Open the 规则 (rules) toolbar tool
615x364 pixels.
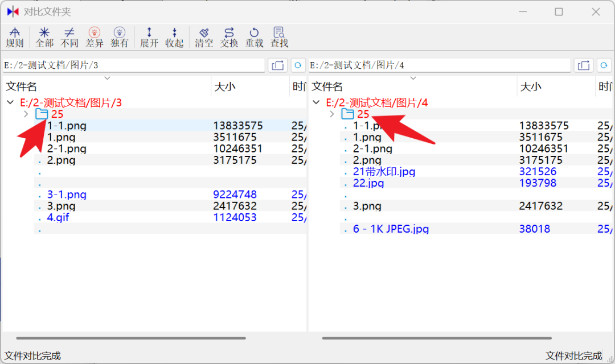[15, 38]
